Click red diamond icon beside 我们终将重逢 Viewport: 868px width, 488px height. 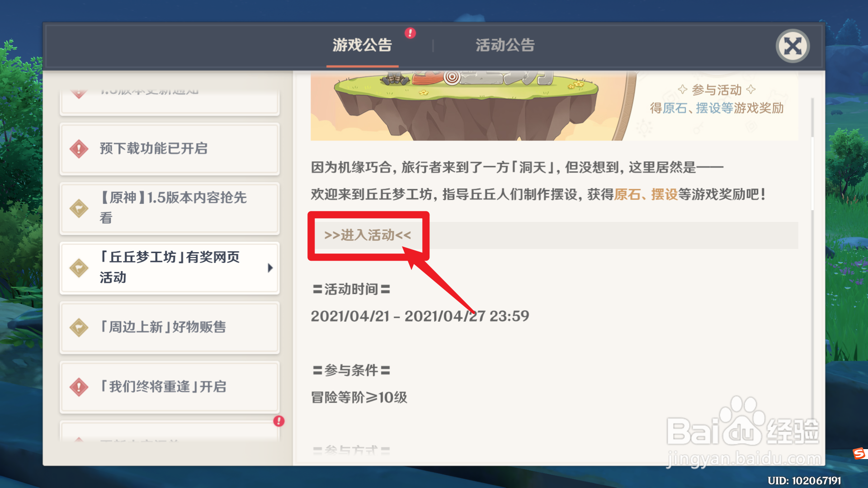[79, 387]
